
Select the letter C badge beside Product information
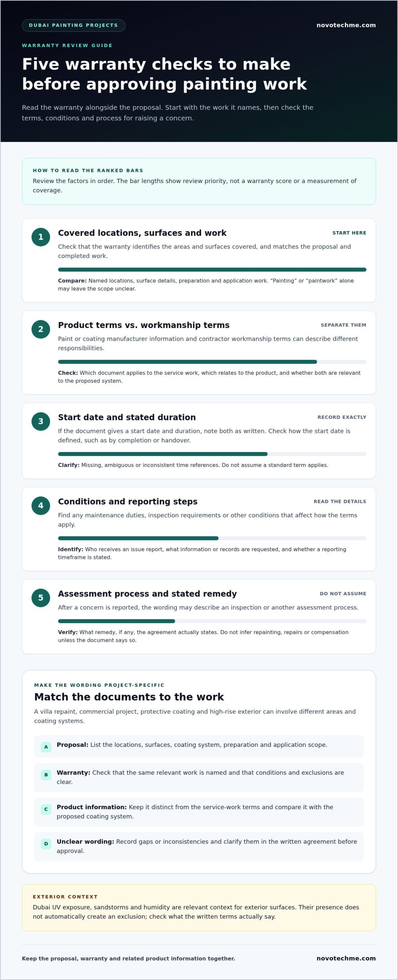coord(46,809)
